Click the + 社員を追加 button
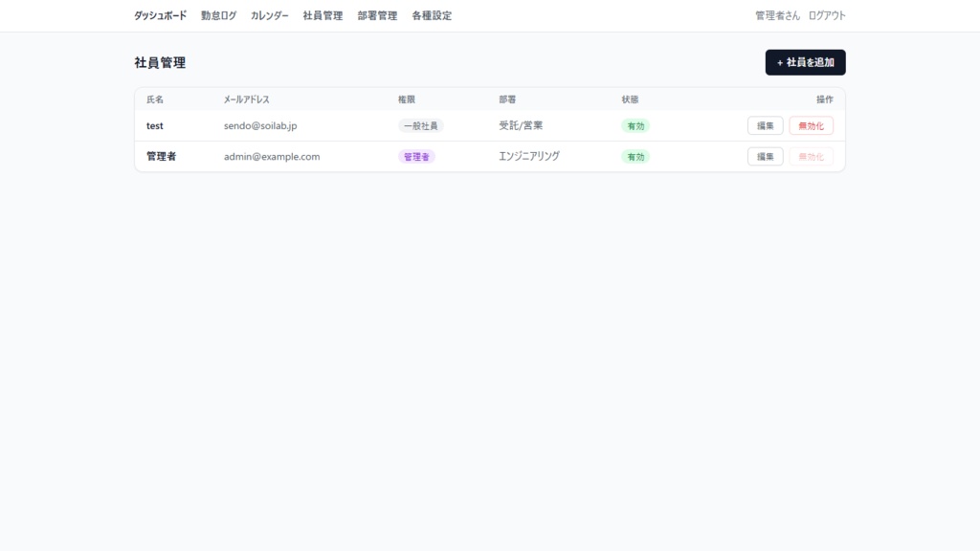This screenshot has width=980, height=551. [805, 62]
